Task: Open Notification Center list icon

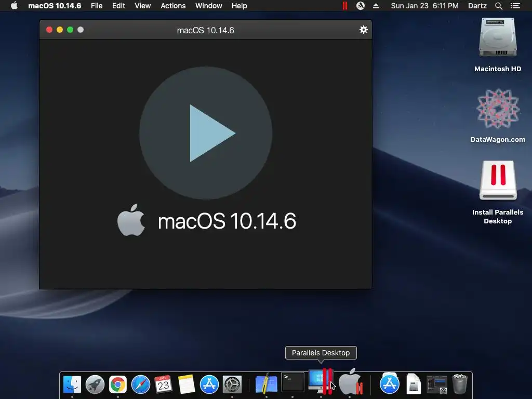Action: [x=515, y=6]
